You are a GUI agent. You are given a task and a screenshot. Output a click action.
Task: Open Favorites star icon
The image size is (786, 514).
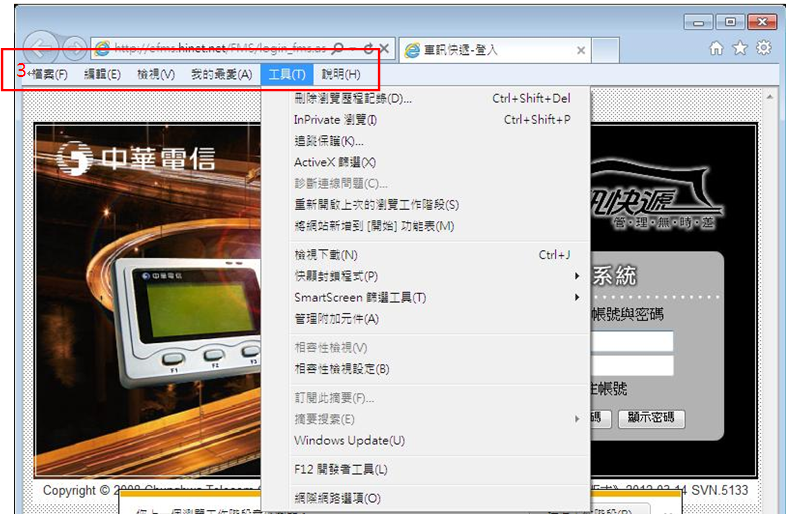(x=740, y=48)
